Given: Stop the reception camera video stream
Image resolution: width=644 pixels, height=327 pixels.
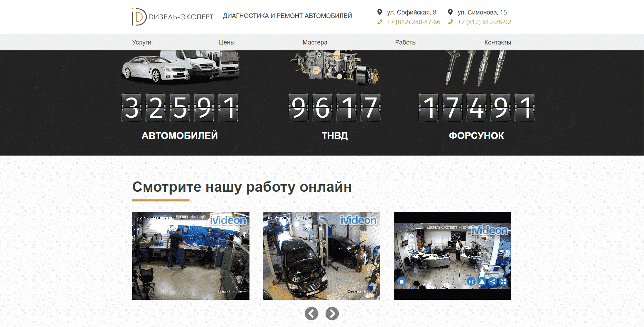Looking at the screenshot, I should (x=401, y=281).
